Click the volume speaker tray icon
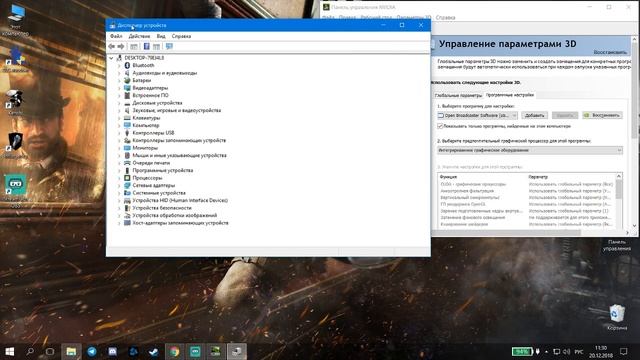Image resolution: width=640 pixels, height=360 pixels. [x=567, y=351]
